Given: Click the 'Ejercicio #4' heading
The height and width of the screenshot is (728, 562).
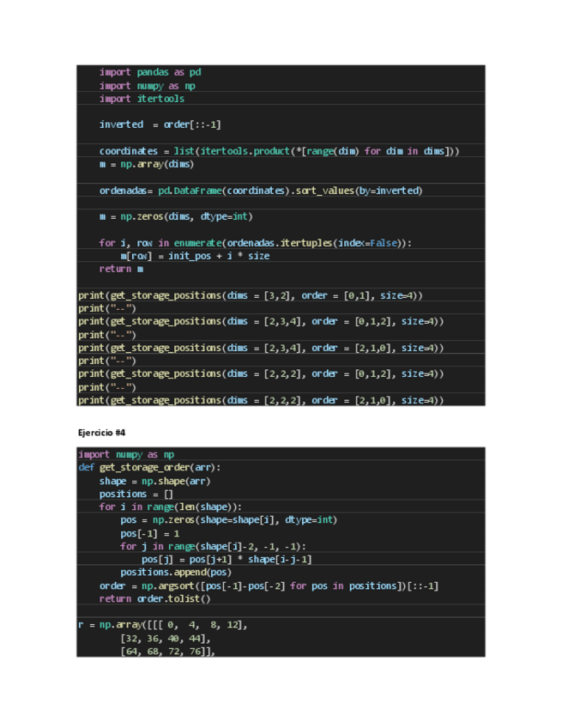Looking at the screenshot, I should tap(101, 433).
